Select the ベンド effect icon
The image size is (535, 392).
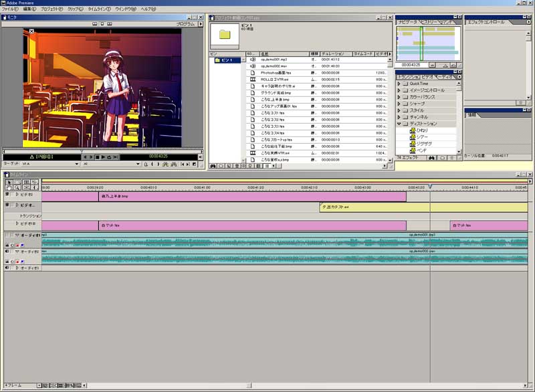pos(413,151)
